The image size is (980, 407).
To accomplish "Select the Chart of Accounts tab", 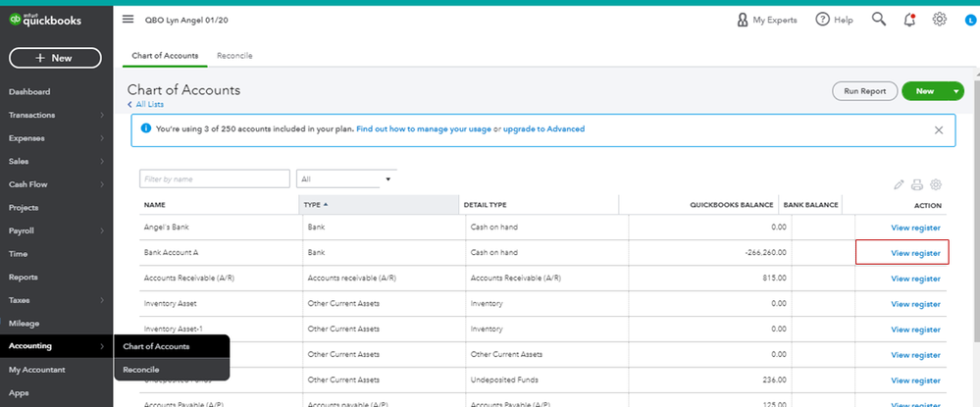I will point(165,56).
